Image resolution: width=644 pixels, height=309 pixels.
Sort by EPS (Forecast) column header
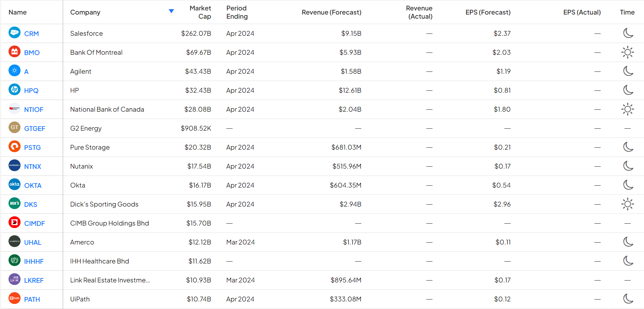coord(488,12)
